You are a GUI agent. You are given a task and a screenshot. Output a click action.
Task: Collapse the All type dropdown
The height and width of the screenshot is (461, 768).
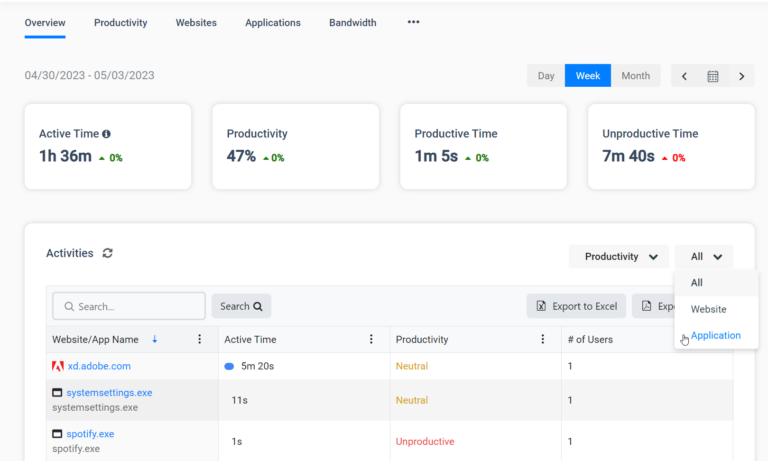(x=704, y=257)
